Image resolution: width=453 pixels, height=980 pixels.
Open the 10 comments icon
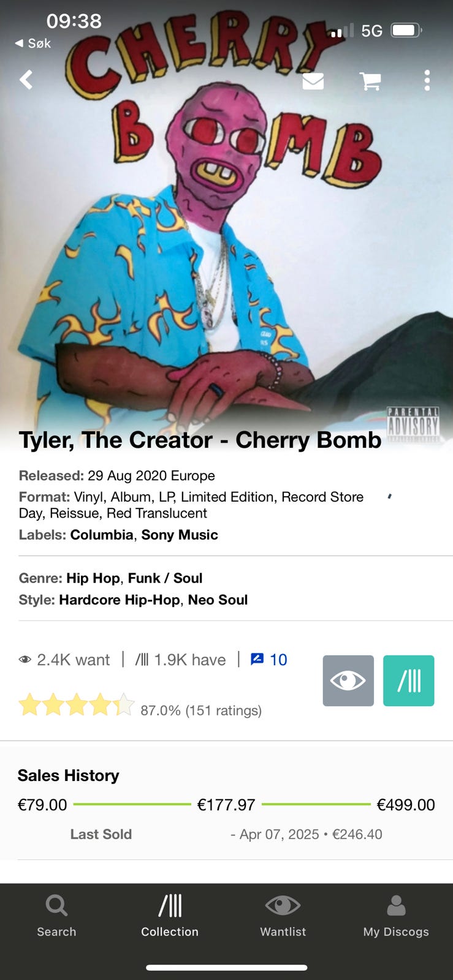coord(269,660)
